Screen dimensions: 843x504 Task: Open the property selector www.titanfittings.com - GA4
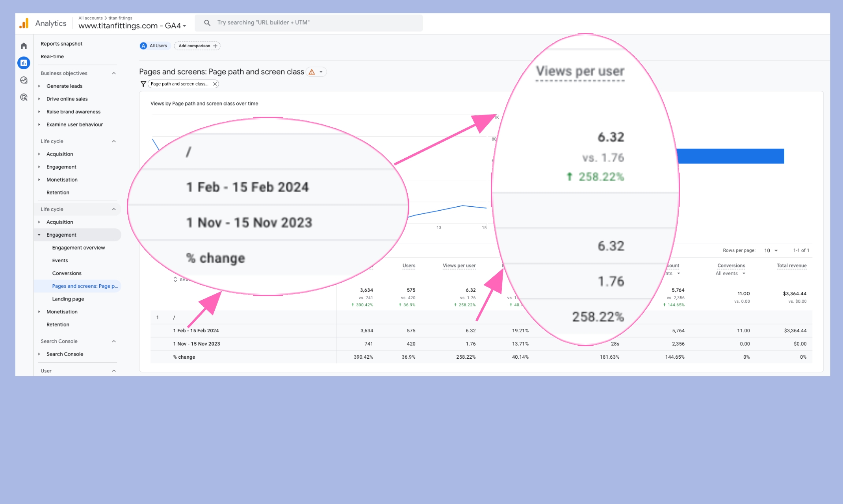point(132,26)
